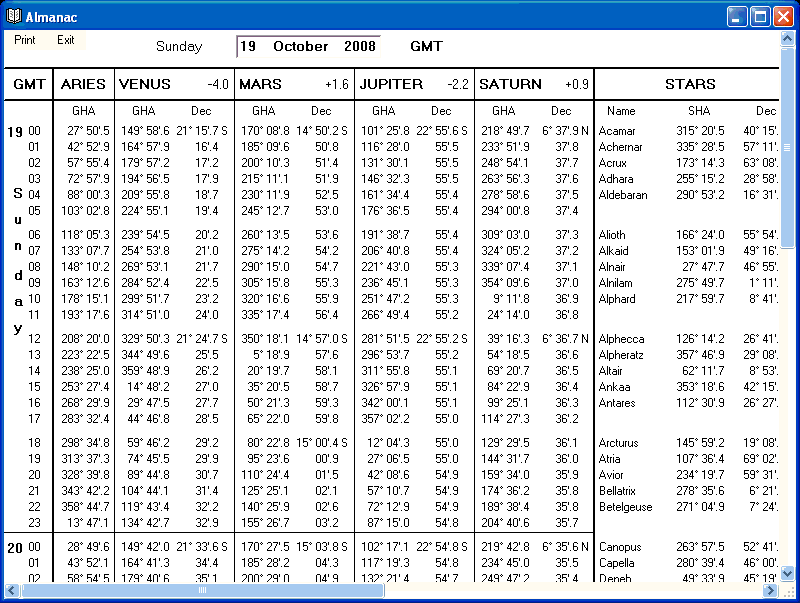
Task: Click the GMT column header
Action: coord(27,84)
